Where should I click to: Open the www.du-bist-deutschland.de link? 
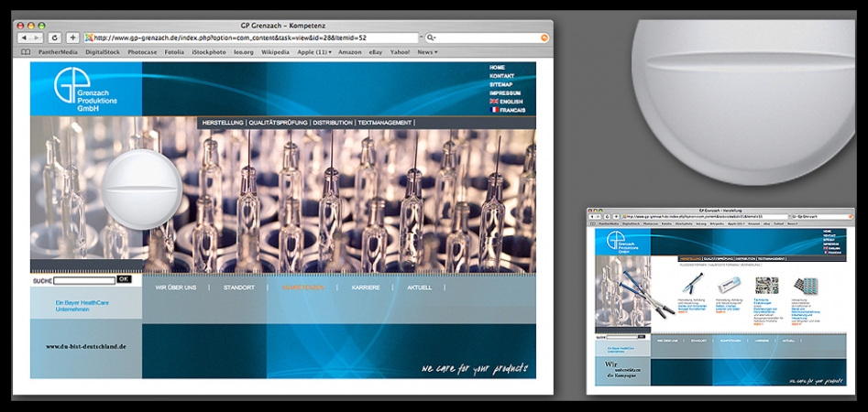85,347
